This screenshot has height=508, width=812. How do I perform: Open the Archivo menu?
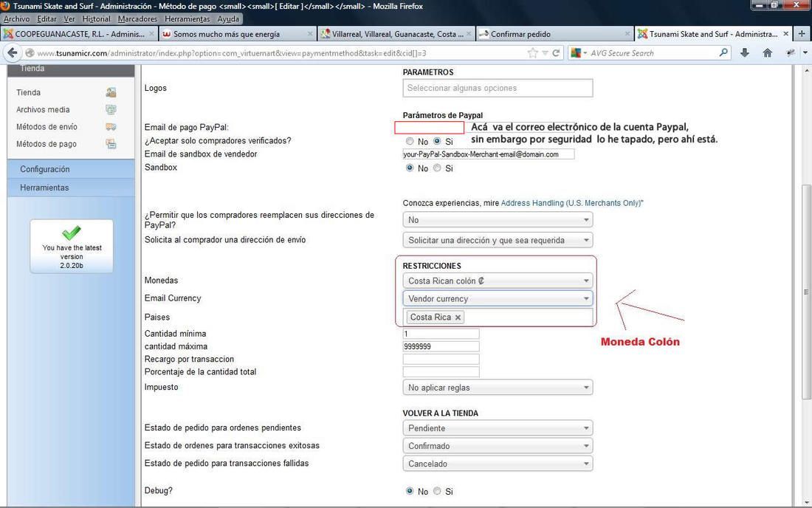point(16,18)
